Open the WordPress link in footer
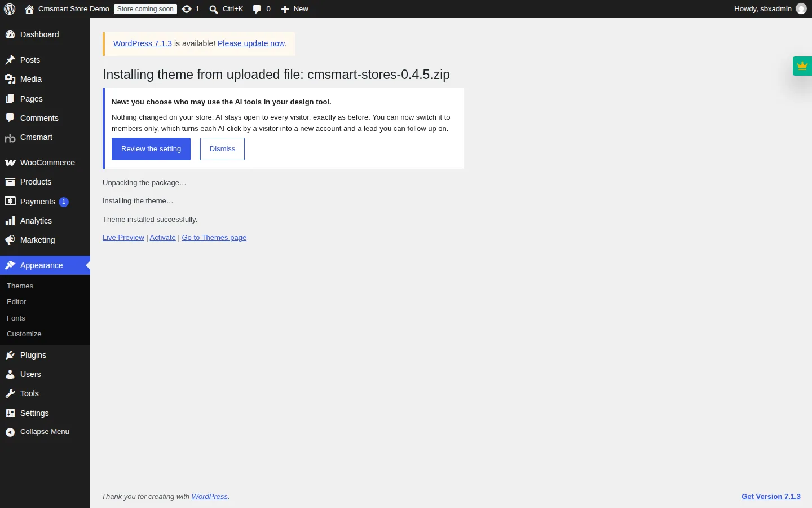The image size is (812, 508). click(x=210, y=497)
